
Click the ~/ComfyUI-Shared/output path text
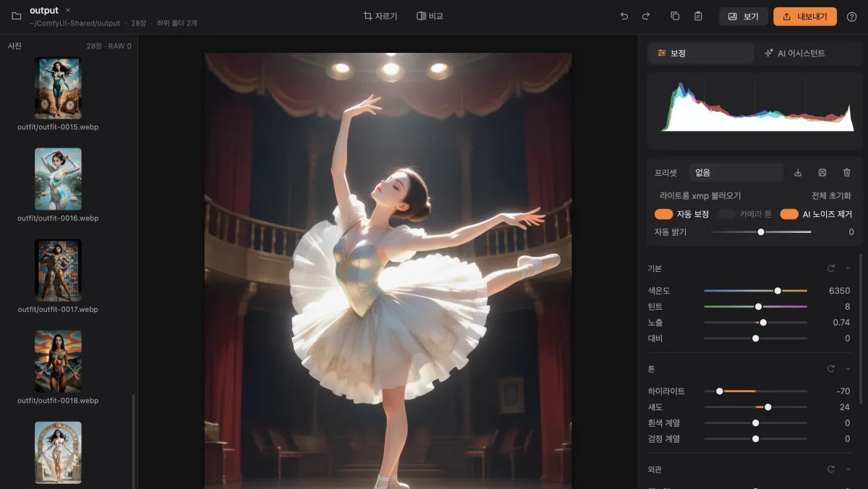75,23
